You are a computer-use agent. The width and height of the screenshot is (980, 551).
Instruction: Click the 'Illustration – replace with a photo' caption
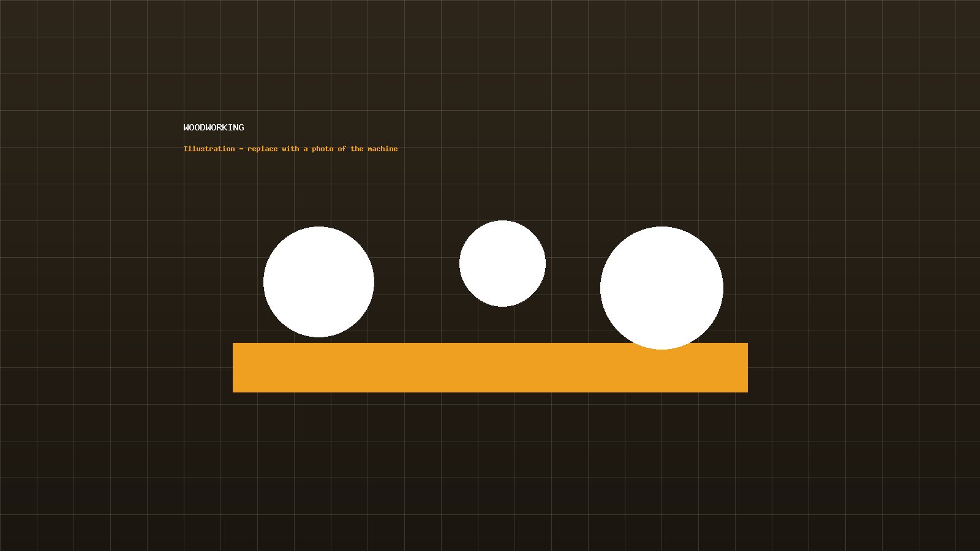coord(290,149)
